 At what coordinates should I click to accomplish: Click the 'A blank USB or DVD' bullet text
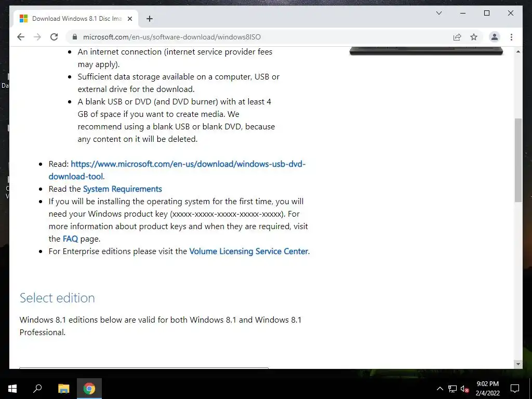coord(177,120)
